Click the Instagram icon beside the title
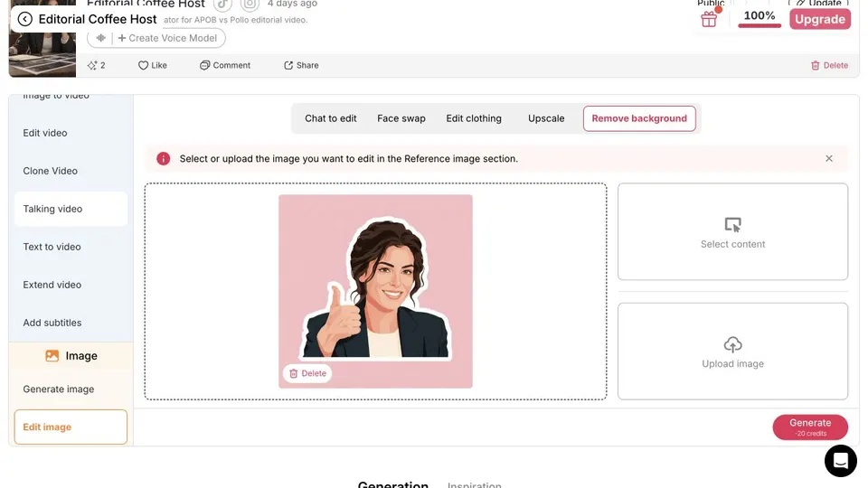This screenshot has width=868, height=488. [250, 5]
